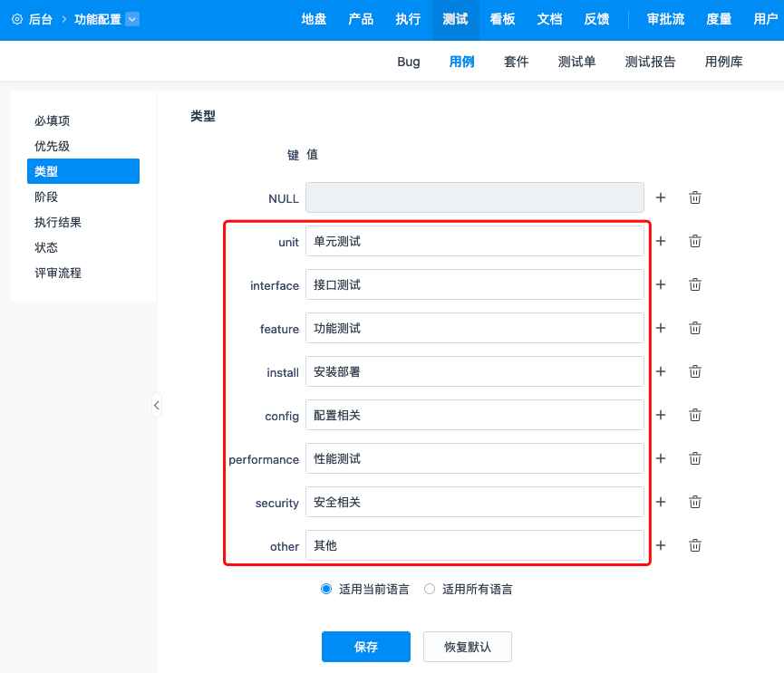Open the 看板 top menu
The width and height of the screenshot is (784, 673).
point(502,19)
